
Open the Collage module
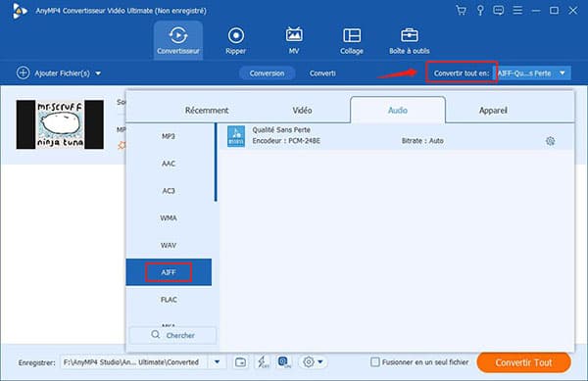point(352,40)
